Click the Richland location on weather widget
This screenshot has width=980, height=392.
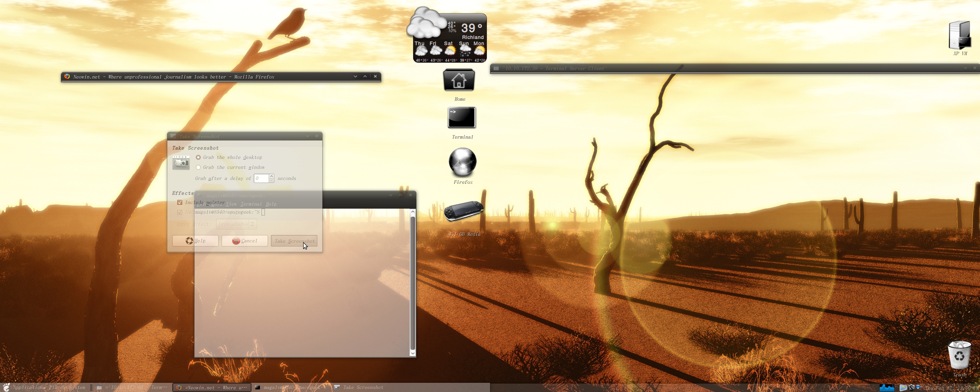(x=473, y=37)
